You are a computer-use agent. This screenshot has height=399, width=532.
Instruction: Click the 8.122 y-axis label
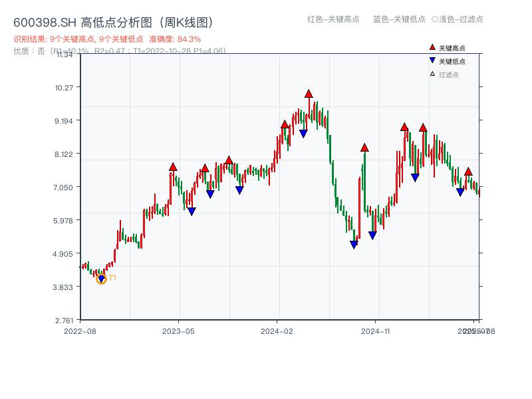[64, 154]
